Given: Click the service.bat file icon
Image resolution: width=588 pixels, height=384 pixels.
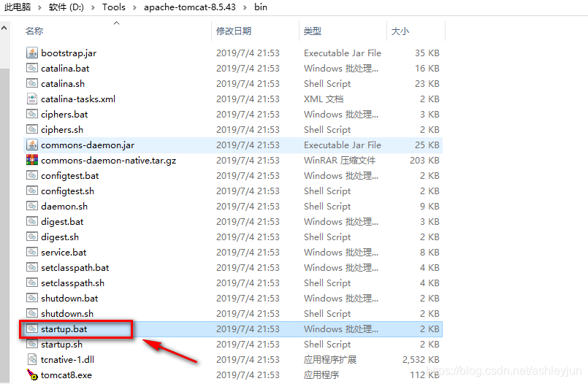Looking at the screenshot, I should 32,252.
